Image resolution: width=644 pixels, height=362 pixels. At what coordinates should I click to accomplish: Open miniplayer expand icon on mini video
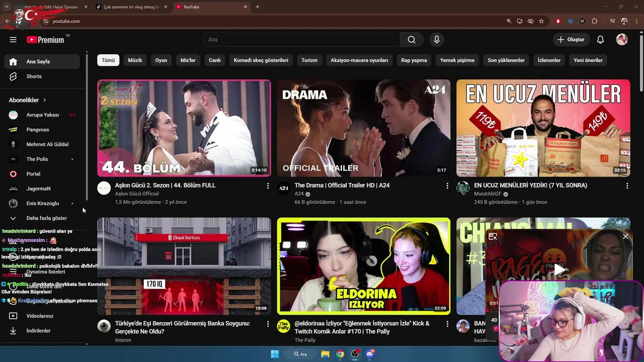pyautogui.click(x=493, y=236)
